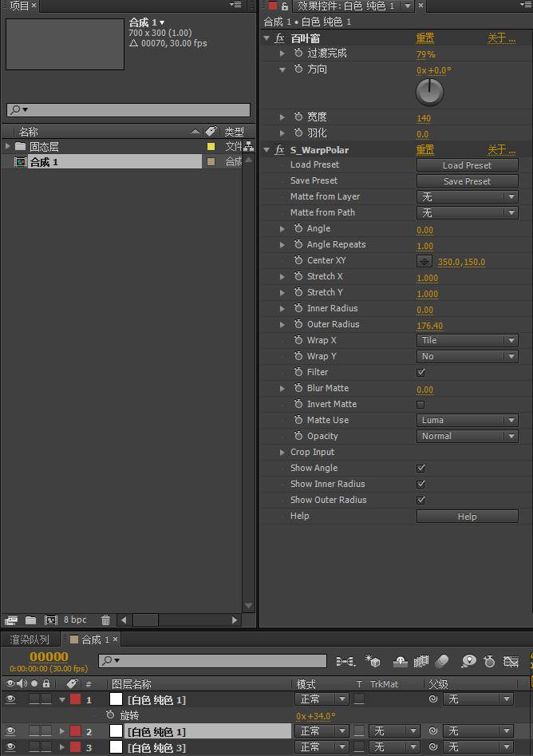Open the composition mini-flowchart in timeline
This screenshot has width=533, height=756.
[x=345, y=662]
